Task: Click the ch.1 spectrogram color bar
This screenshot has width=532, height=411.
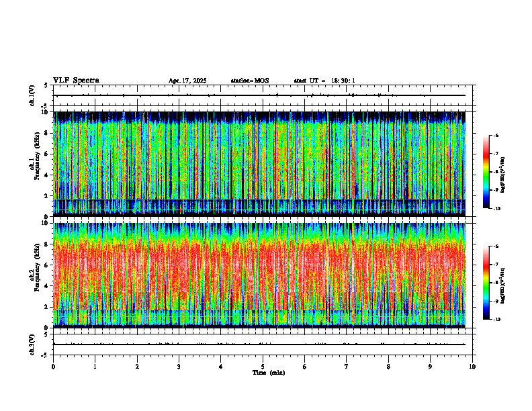Action: coord(486,172)
